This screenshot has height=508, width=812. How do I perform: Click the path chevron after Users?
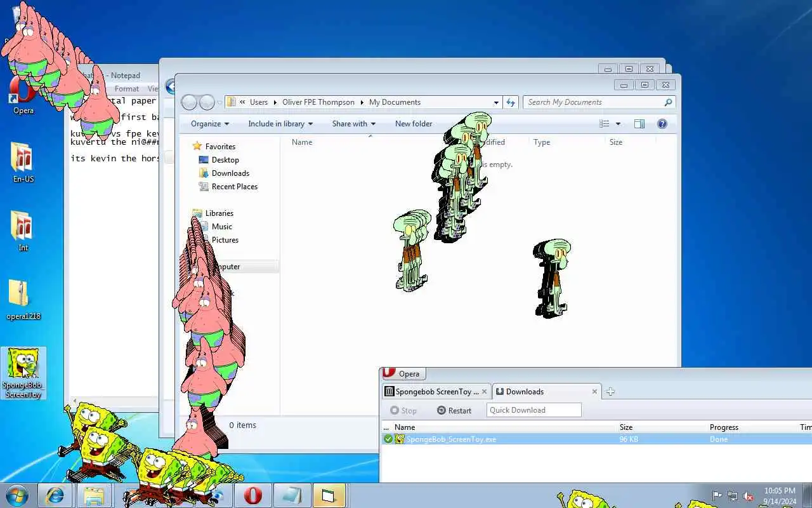pyautogui.click(x=275, y=102)
